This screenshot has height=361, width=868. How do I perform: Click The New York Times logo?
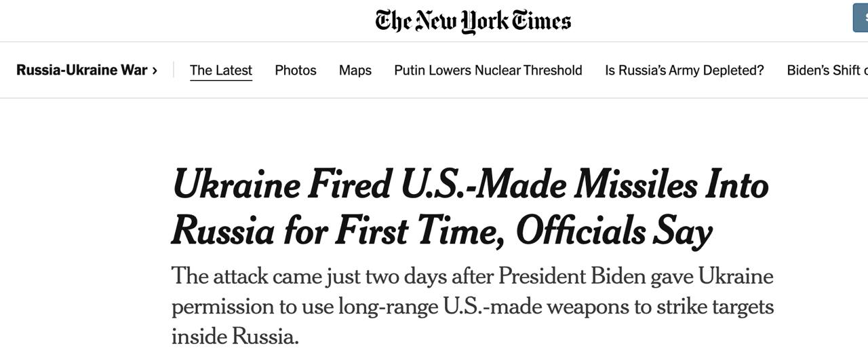(x=473, y=20)
